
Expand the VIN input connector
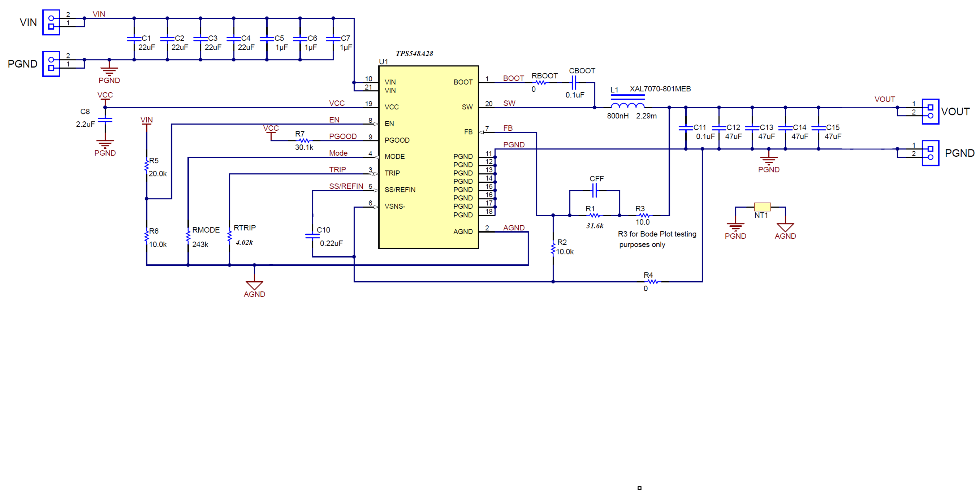pos(51,23)
